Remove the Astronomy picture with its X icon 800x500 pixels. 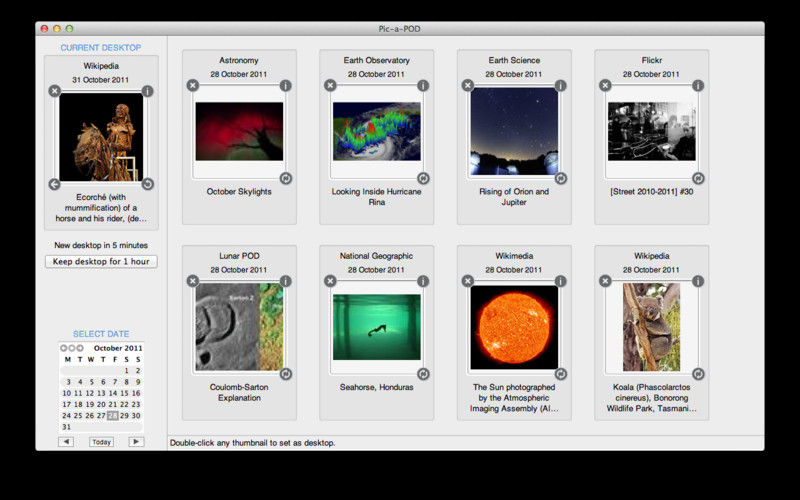click(192, 86)
